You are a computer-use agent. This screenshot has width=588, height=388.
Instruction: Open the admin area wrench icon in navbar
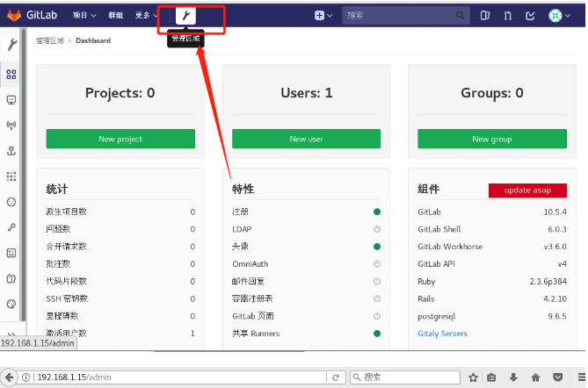[x=185, y=16]
